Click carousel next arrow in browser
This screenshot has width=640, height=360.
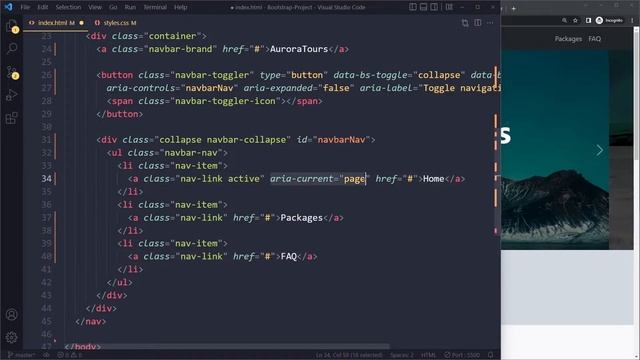(599, 150)
